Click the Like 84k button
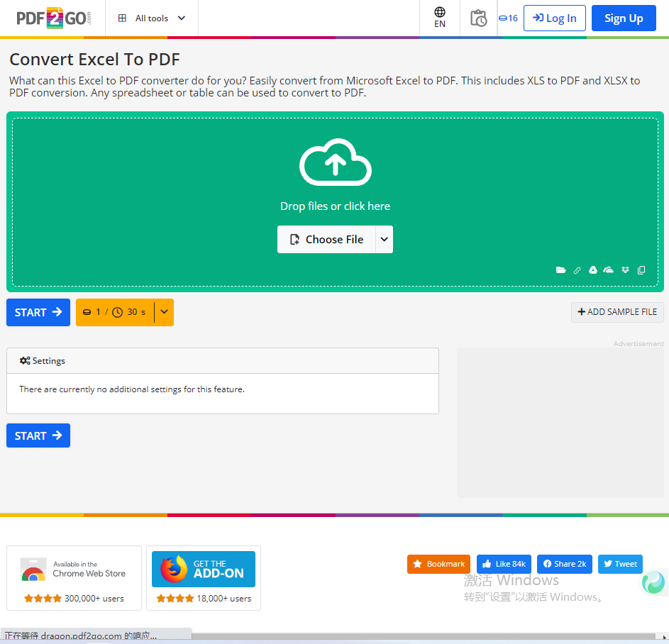 tap(504, 564)
